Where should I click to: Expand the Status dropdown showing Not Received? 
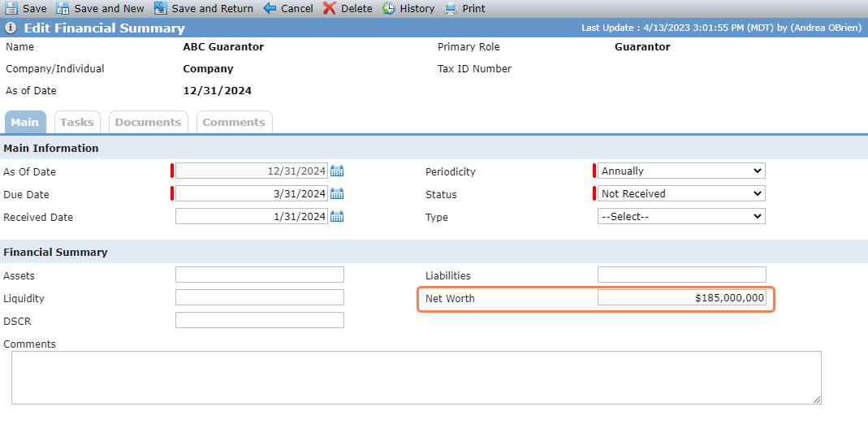(x=681, y=194)
